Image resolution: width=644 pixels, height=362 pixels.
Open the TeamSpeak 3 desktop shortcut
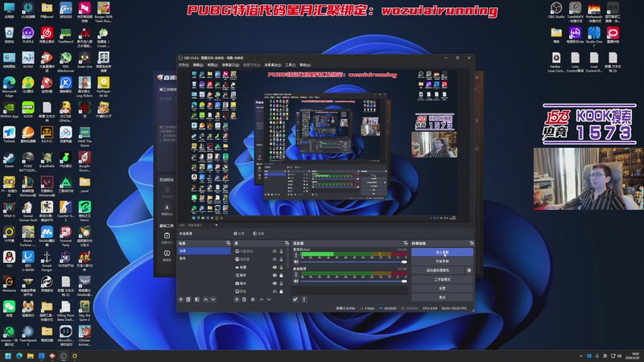pos(28,335)
